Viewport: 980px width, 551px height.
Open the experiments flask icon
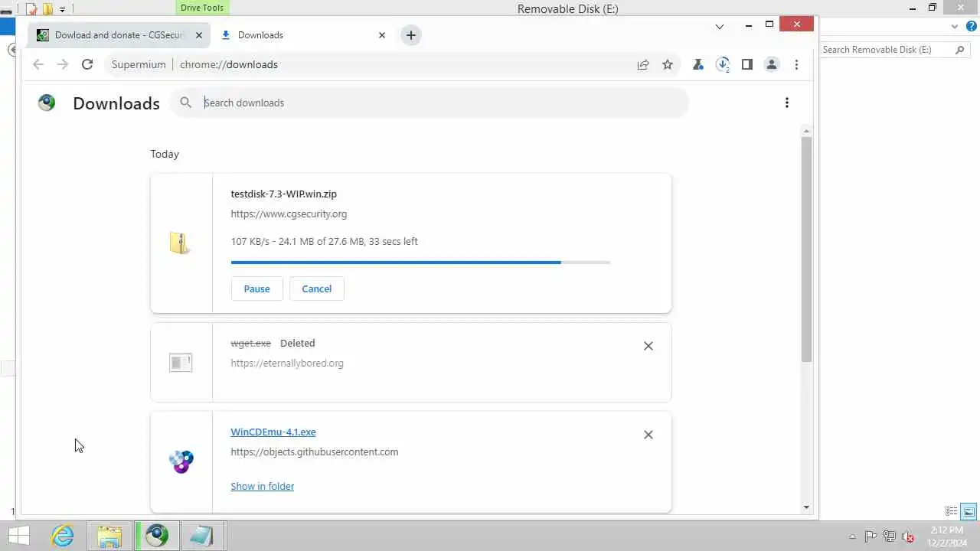[x=698, y=64]
